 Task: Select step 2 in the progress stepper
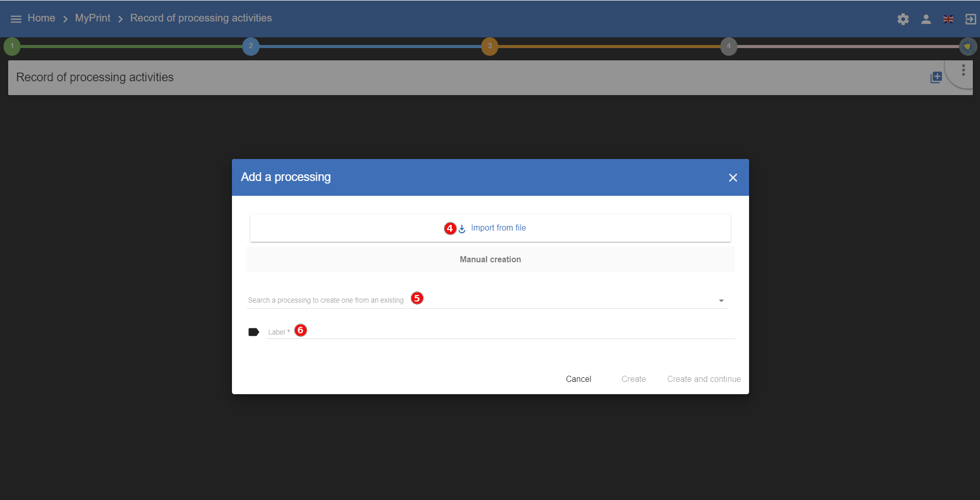pyautogui.click(x=251, y=46)
